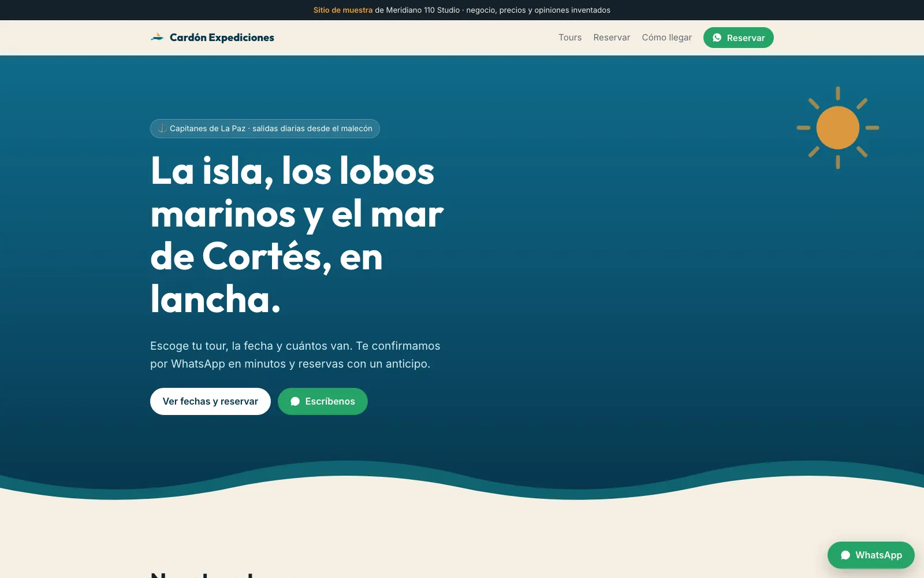The height and width of the screenshot is (578, 924).
Task: Go to the Reservar nav link
Action: point(612,38)
